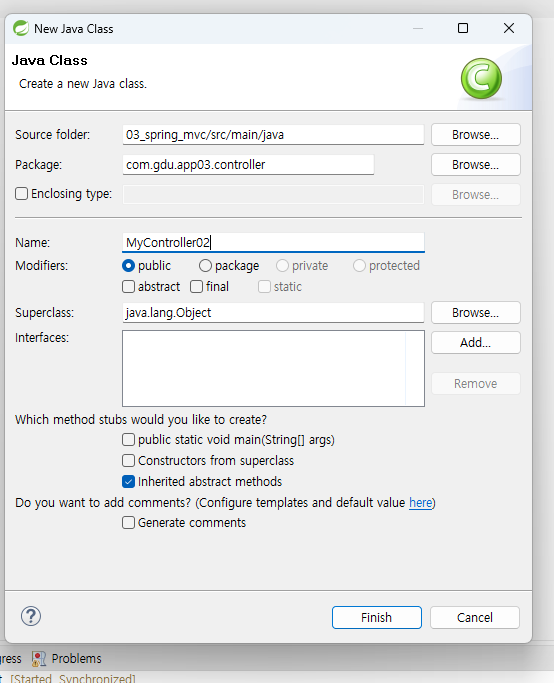This screenshot has height=683, width=554.
Task: Enable the abstract modifier checkbox
Action: click(x=128, y=287)
